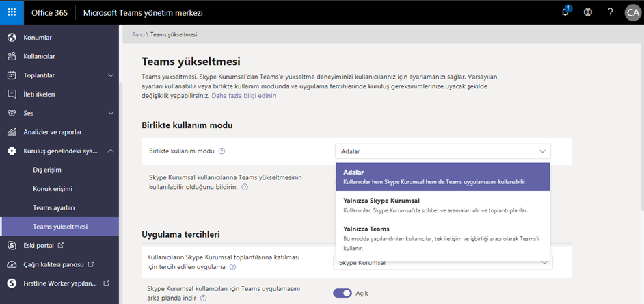Click the Çağrı kalitesi panosu gauge icon

12,264
